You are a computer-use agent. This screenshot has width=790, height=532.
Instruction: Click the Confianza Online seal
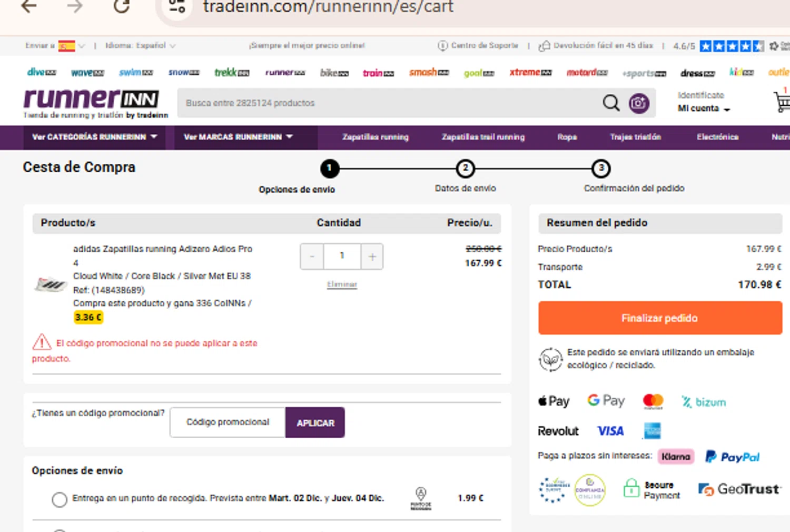tap(589, 490)
